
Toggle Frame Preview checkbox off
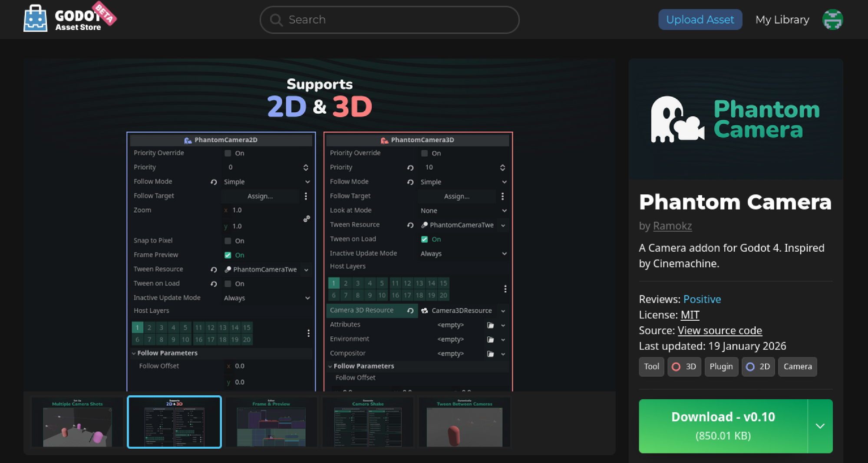[228, 255]
